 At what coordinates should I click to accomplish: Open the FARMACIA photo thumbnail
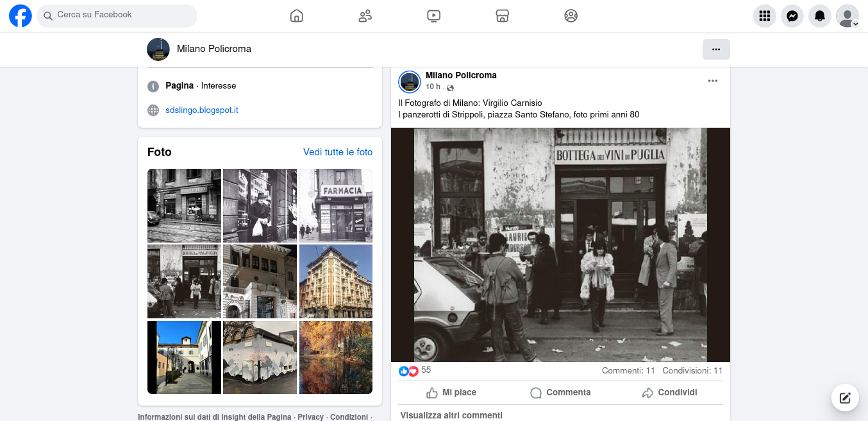pos(335,205)
